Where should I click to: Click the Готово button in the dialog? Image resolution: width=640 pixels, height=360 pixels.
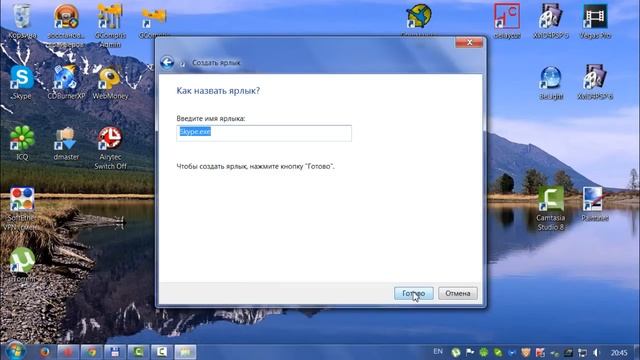(413, 293)
